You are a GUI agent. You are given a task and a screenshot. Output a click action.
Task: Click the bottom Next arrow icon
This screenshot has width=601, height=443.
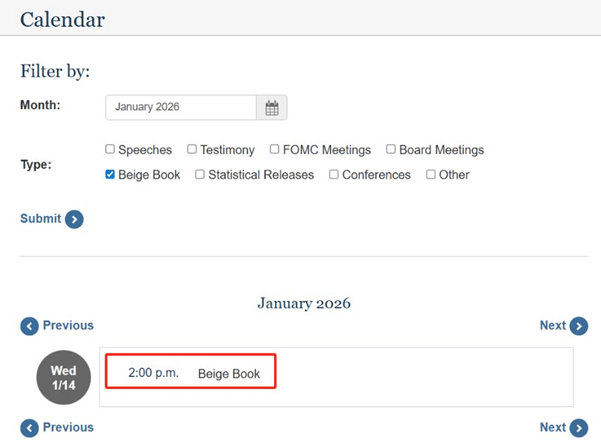579,428
